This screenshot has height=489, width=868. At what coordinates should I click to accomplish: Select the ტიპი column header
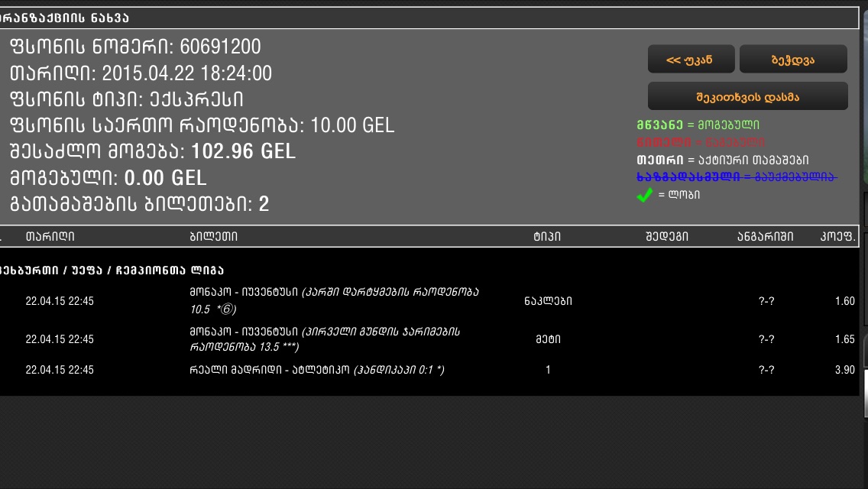pos(547,236)
